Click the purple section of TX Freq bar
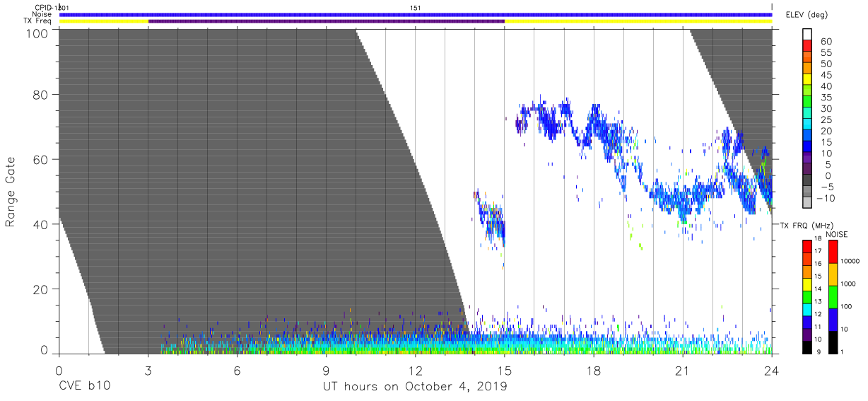This screenshot has width=868, height=401. pyautogui.click(x=327, y=21)
